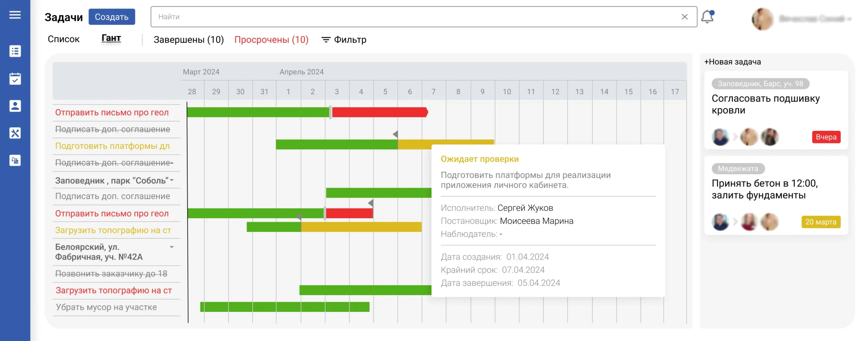Open the Фильтр filter control

point(344,40)
